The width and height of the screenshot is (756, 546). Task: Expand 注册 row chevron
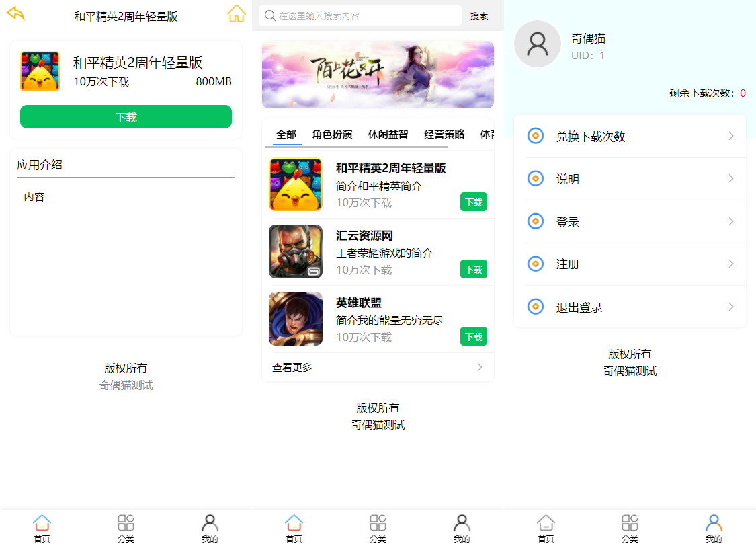click(x=731, y=264)
